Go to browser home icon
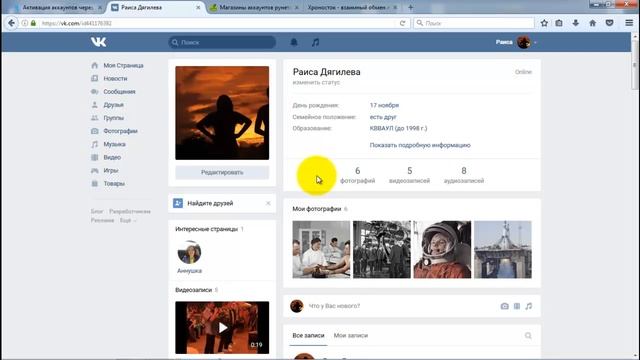 click(593, 23)
